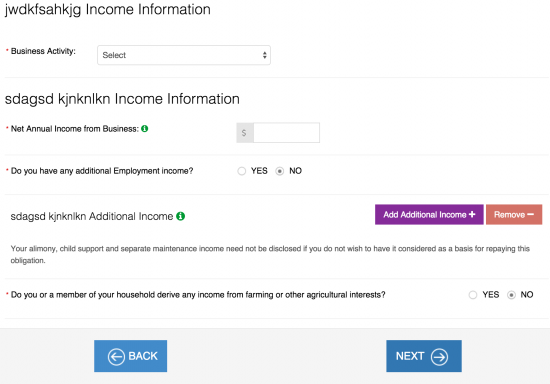The image size is (550, 384).
Task: Select NO for additional Employment income
Action: 280,171
